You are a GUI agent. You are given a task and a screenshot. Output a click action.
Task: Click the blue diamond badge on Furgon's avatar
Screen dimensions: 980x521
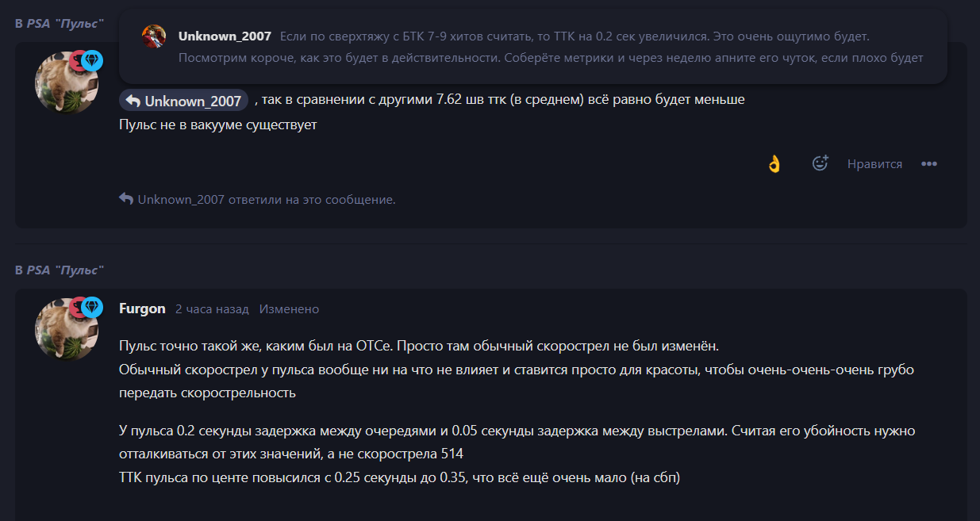coord(93,307)
